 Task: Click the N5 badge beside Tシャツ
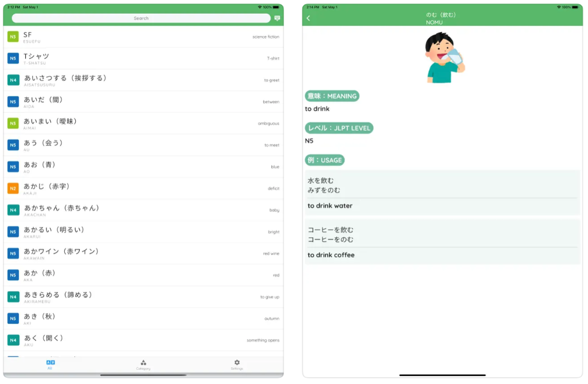pos(13,58)
